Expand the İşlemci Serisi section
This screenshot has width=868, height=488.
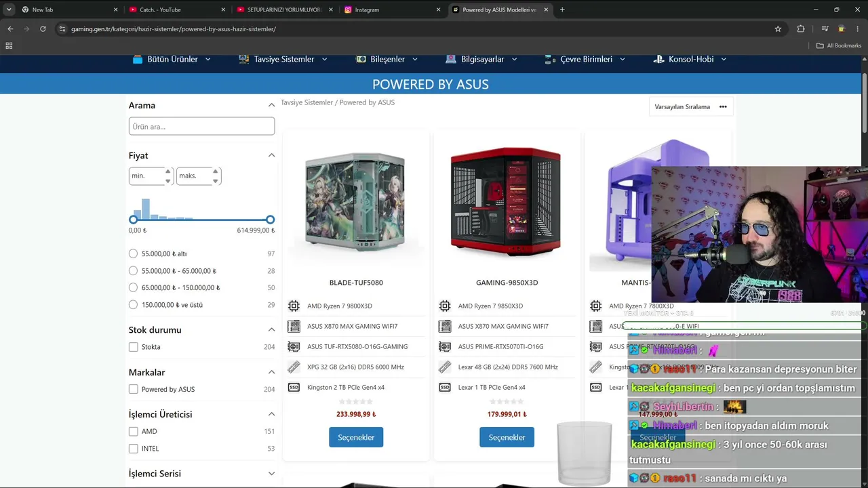pyautogui.click(x=271, y=474)
